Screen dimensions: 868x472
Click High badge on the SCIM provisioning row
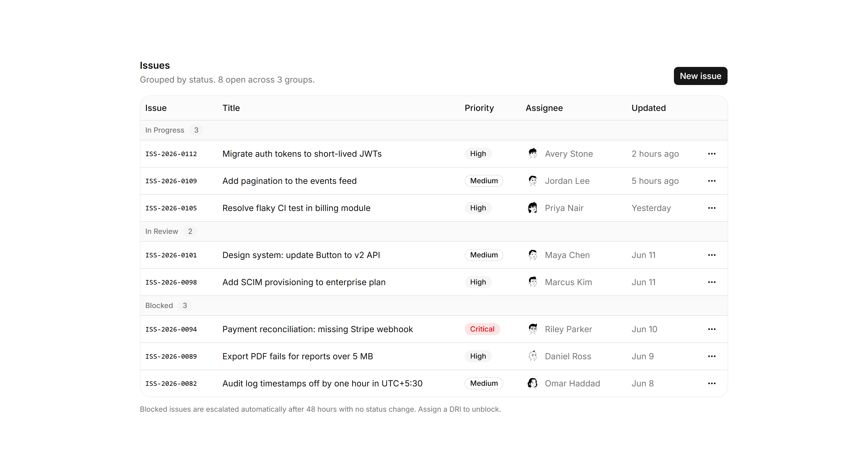pos(478,282)
